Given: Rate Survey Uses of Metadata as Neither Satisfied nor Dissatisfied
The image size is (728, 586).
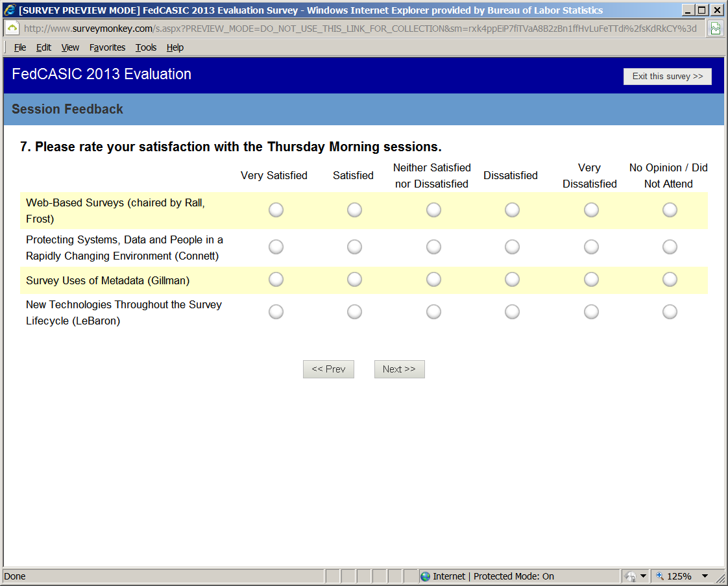Looking at the screenshot, I should pos(433,280).
